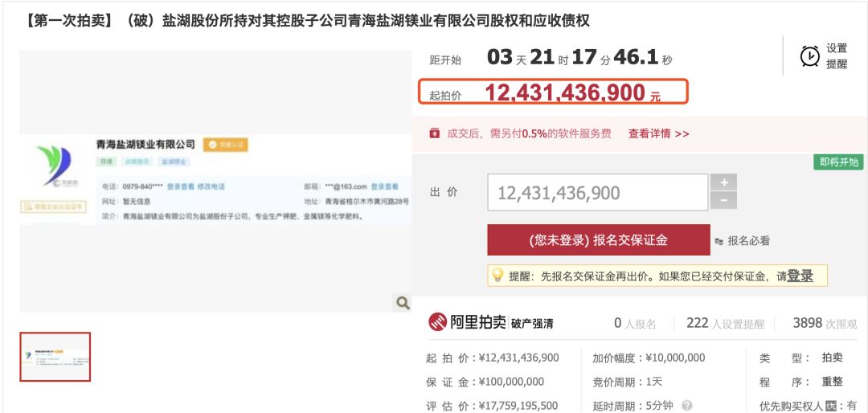The height and width of the screenshot is (413, 868).
Task: Click 修改电话 link in the company image
Action: pos(211,186)
